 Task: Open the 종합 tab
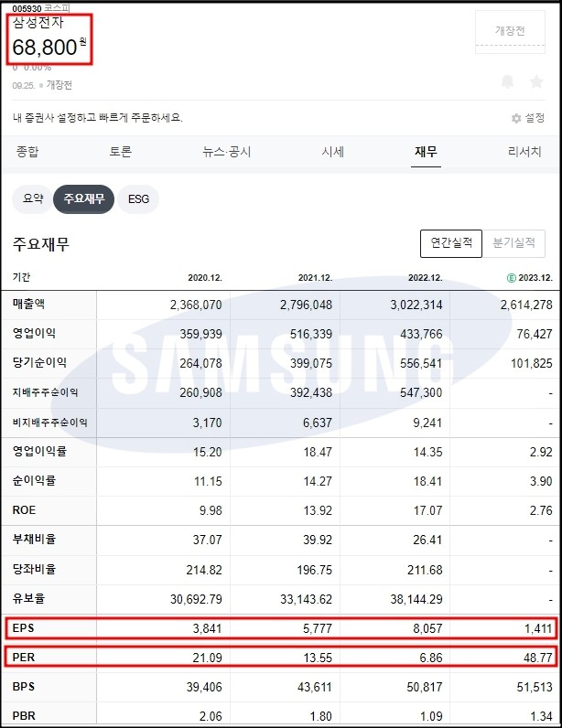pos(27,151)
